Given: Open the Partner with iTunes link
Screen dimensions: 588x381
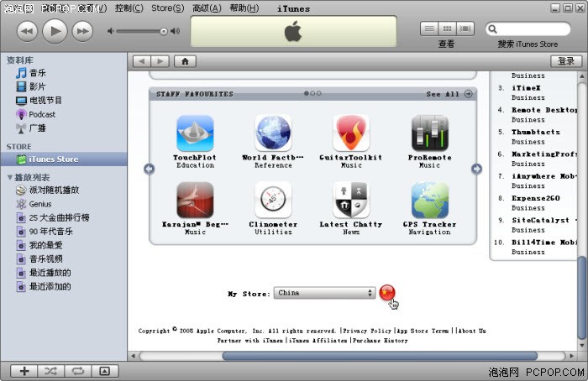Looking at the screenshot, I should pos(250,341).
